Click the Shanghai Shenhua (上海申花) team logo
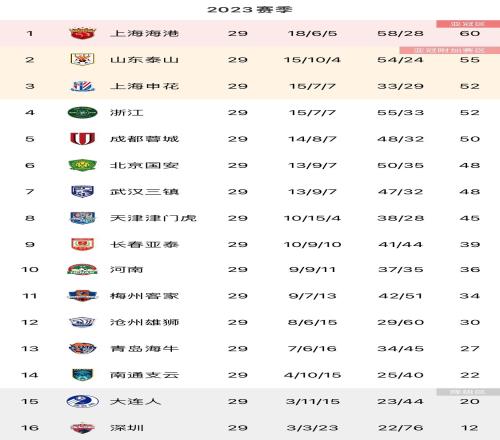This screenshot has width=500, height=440. [83, 86]
